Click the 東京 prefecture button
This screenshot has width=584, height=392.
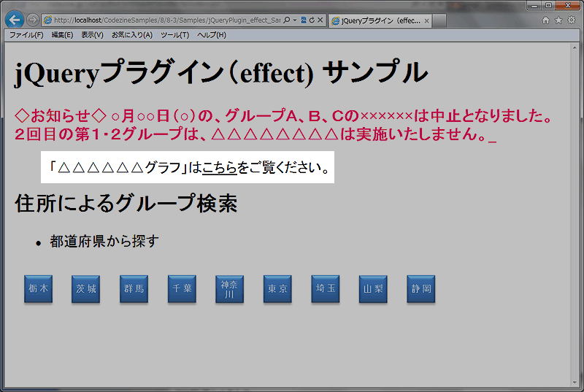click(x=277, y=289)
